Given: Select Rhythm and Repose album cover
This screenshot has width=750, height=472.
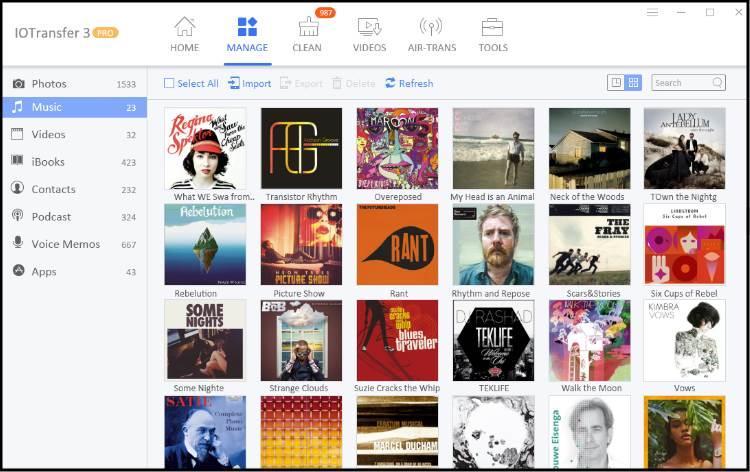Looking at the screenshot, I should (x=494, y=244).
